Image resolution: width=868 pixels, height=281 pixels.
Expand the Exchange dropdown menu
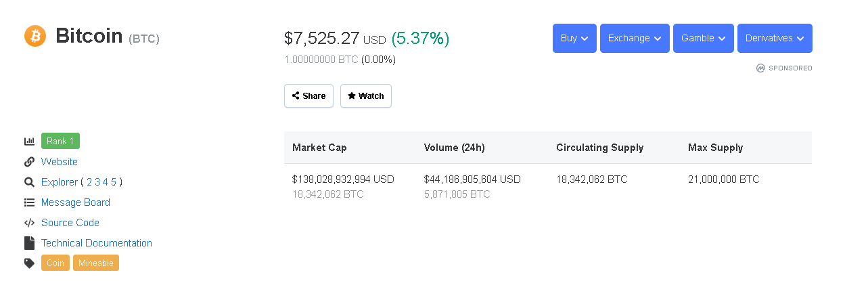point(635,39)
